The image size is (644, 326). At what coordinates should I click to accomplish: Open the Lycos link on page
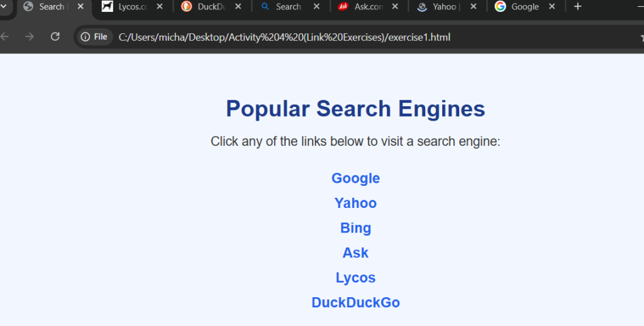point(355,278)
